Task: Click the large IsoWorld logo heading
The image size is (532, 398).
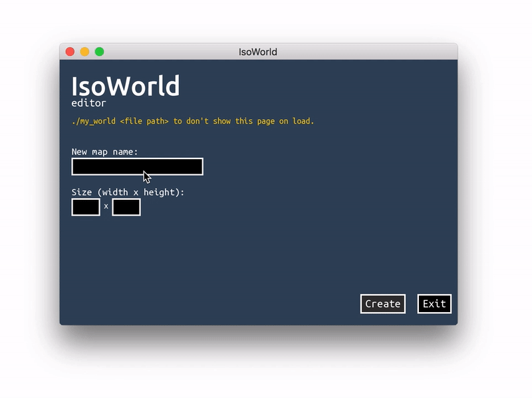Action: pyautogui.click(x=125, y=86)
